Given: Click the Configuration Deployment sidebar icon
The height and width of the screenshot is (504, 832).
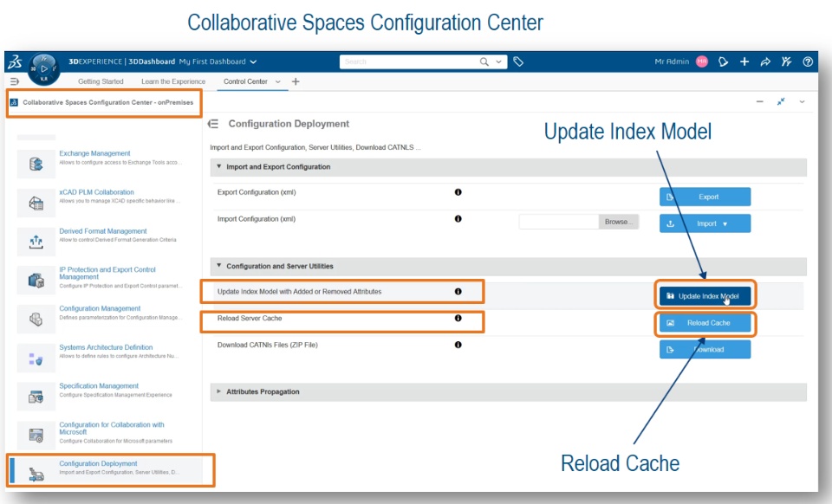Looking at the screenshot, I should pos(36,475).
